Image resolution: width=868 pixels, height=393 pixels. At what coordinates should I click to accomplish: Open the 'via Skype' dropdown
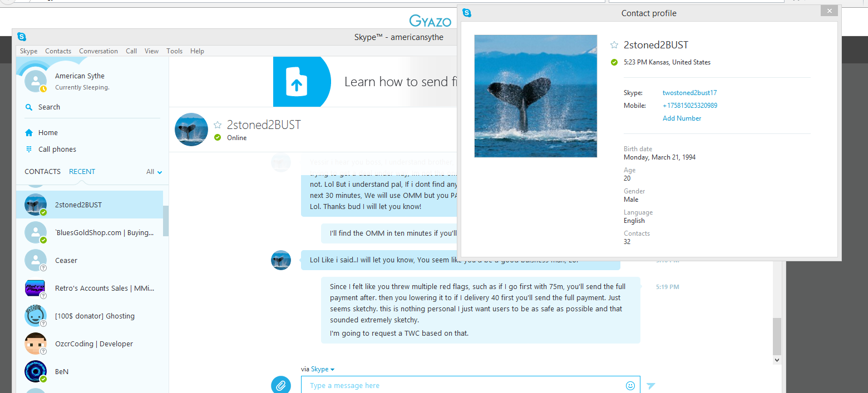click(323, 369)
